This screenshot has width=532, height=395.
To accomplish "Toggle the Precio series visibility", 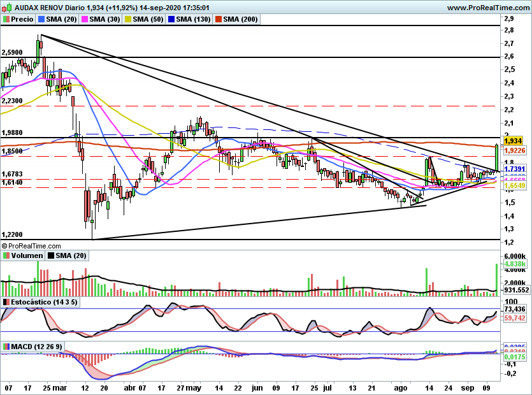I will point(21,19).
